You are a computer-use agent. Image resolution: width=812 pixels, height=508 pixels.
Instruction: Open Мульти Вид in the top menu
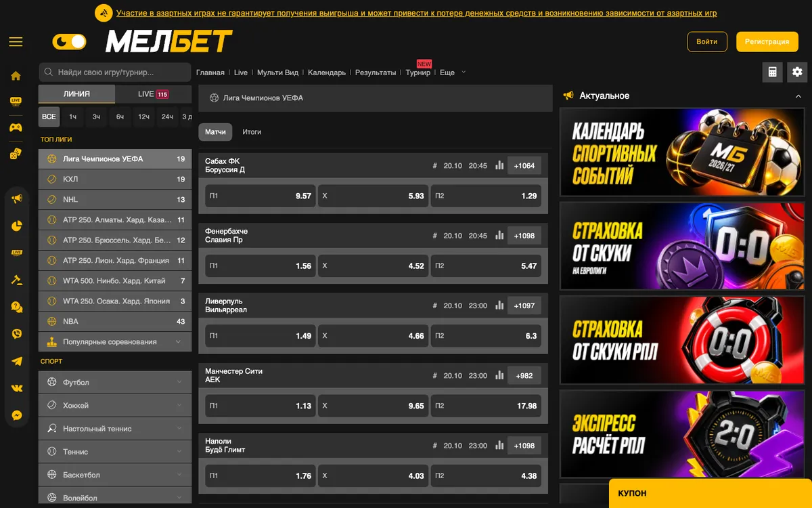coord(278,72)
